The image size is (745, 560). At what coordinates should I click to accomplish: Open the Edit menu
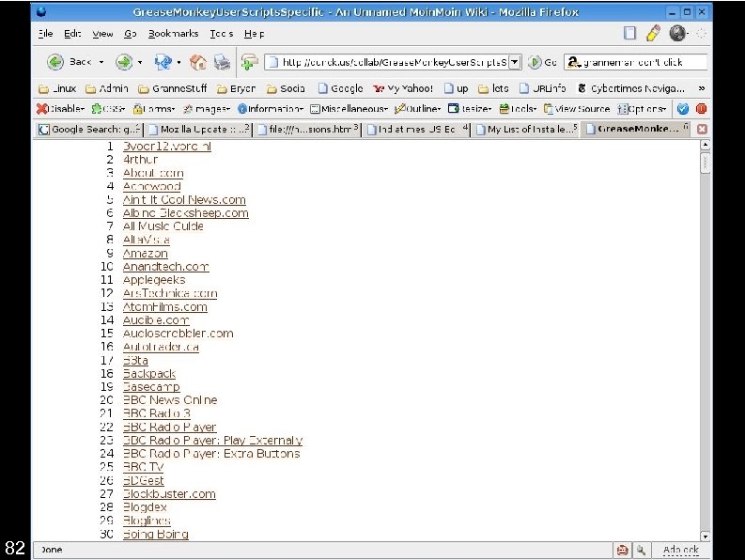72,33
